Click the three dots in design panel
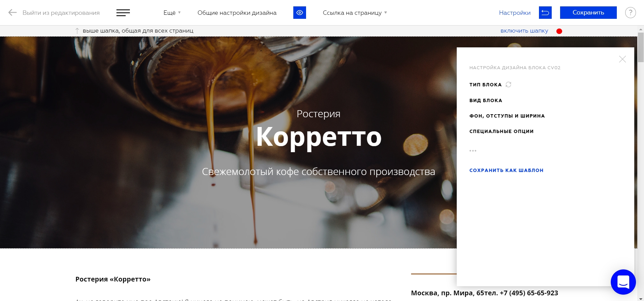Screen dimensions: 644x301 [x=473, y=150]
